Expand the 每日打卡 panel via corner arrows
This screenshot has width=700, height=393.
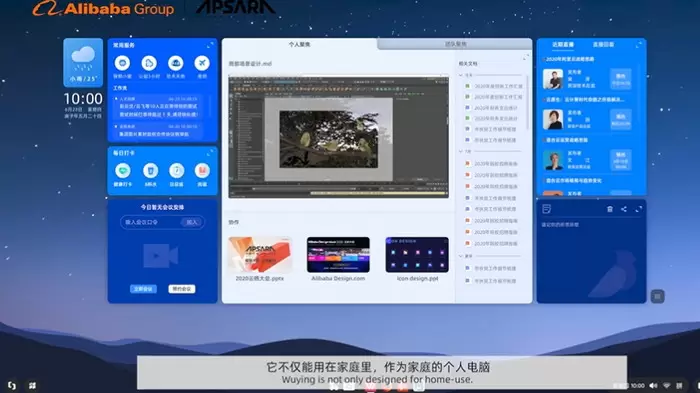210,153
